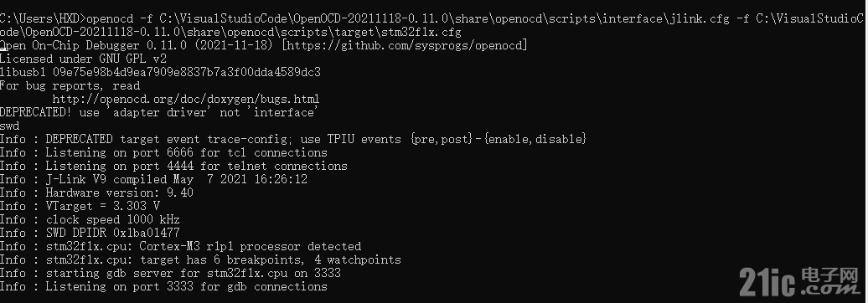Viewport: 868px width, 303px height.
Task: Click the DEPRECATED adapter driver warning line
Action: pos(157,113)
